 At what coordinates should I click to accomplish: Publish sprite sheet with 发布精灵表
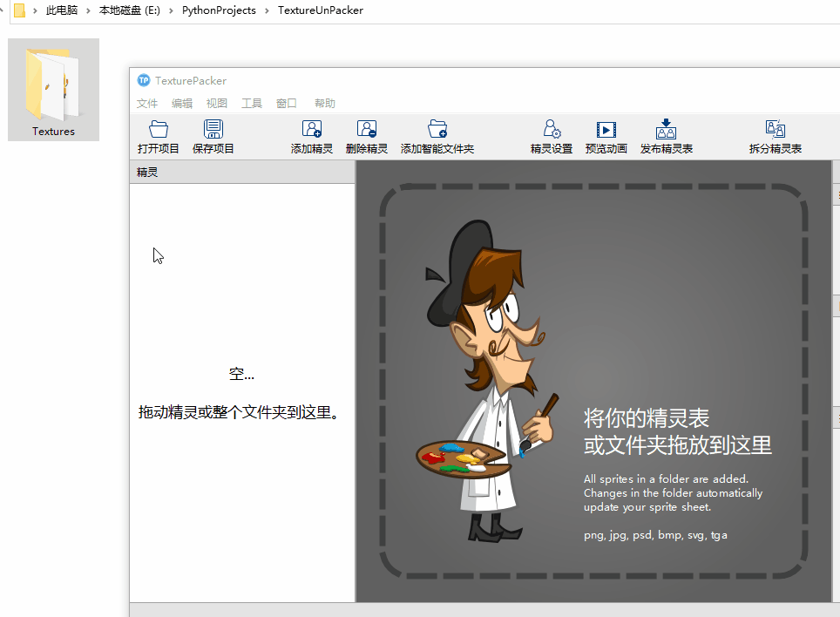click(x=667, y=137)
